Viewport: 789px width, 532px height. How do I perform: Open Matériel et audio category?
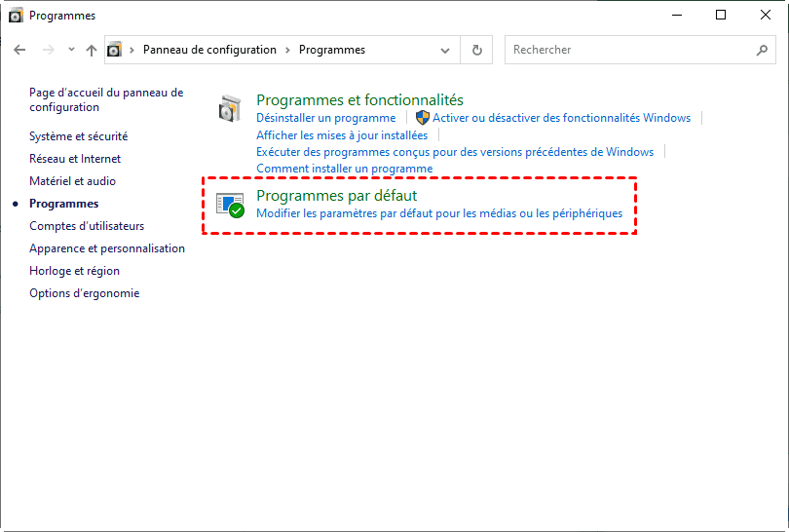(x=72, y=181)
